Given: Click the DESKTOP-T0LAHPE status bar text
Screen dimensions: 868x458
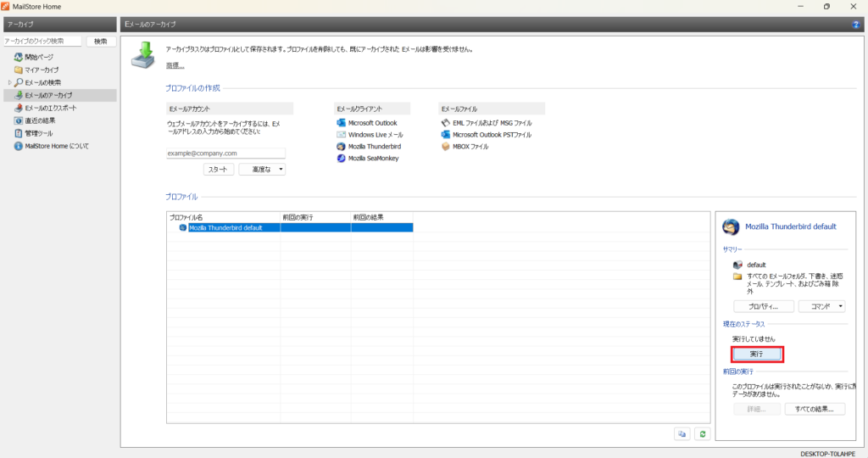Looking at the screenshot, I should pos(827,454).
